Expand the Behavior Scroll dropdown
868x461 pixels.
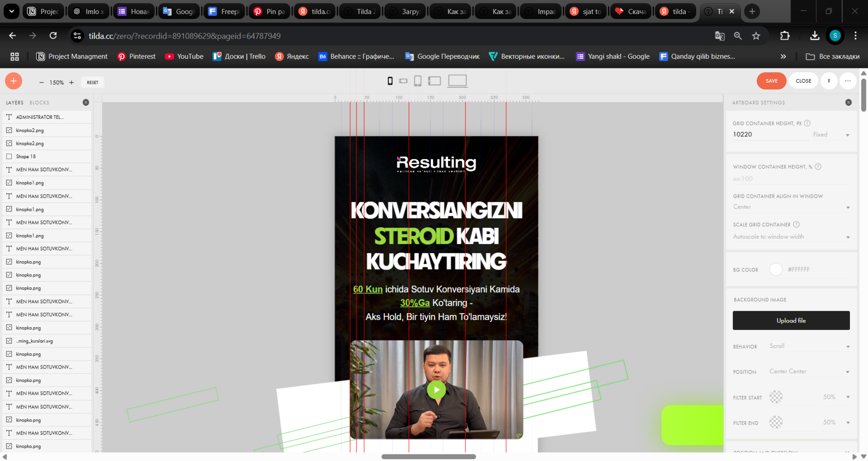tap(809, 346)
